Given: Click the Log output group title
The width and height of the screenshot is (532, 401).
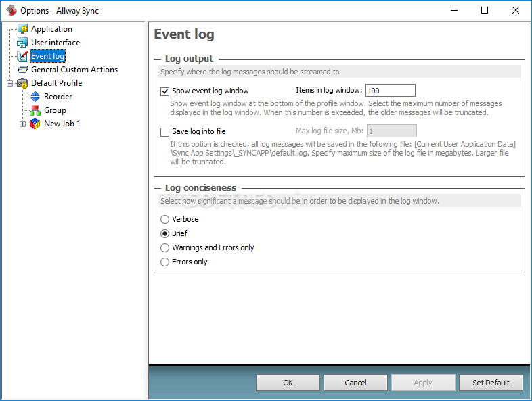Looking at the screenshot, I should [x=189, y=59].
